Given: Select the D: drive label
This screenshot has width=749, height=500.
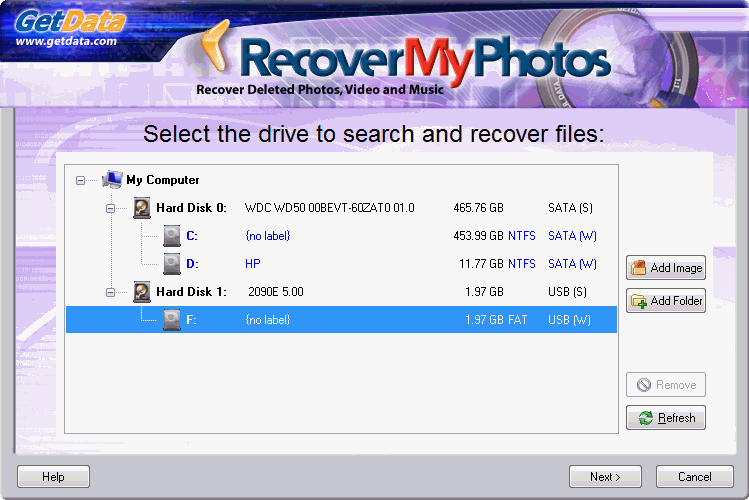Looking at the screenshot, I should pos(193,264).
